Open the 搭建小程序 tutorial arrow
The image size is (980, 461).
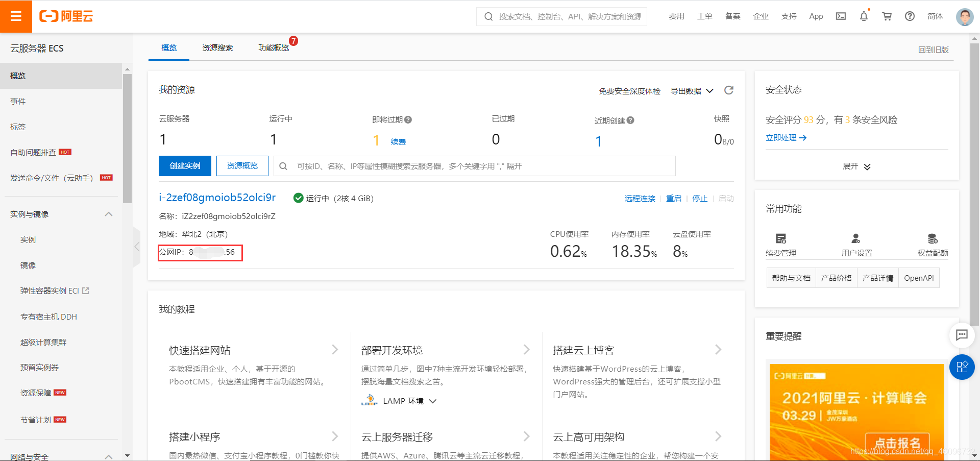(335, 436)
